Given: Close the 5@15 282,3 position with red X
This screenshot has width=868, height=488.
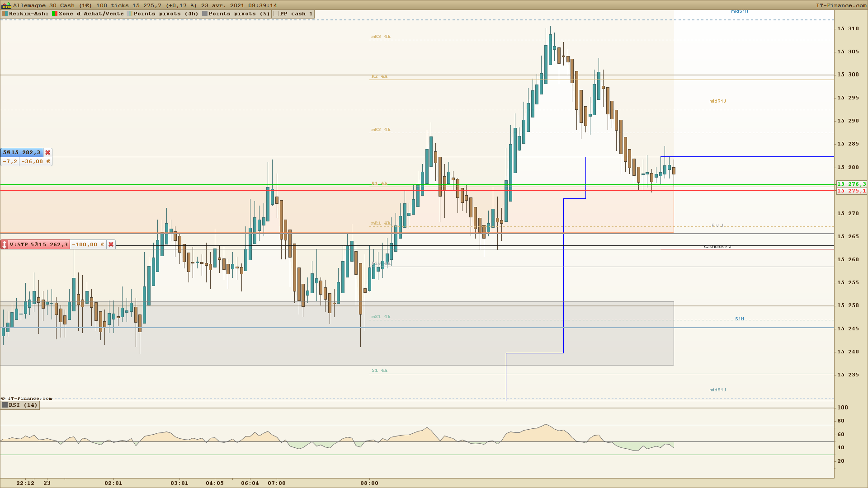Looking at the screenshot, I should click(48, 153).
